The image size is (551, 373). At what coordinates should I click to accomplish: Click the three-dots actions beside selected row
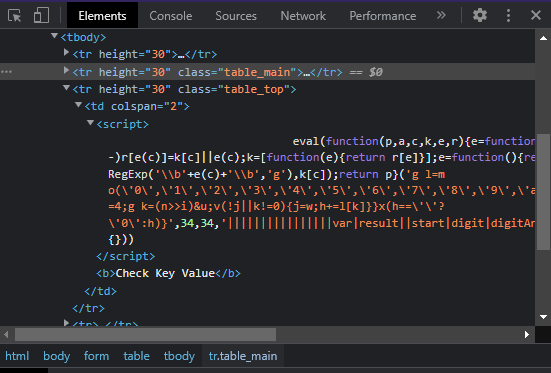click(x=6, y=72)
